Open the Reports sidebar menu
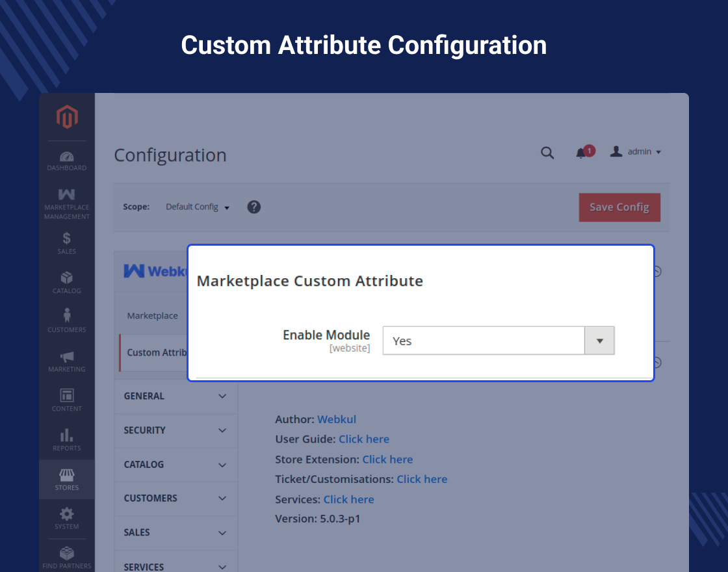Screen dimensions: 728x572 (67, 440)
